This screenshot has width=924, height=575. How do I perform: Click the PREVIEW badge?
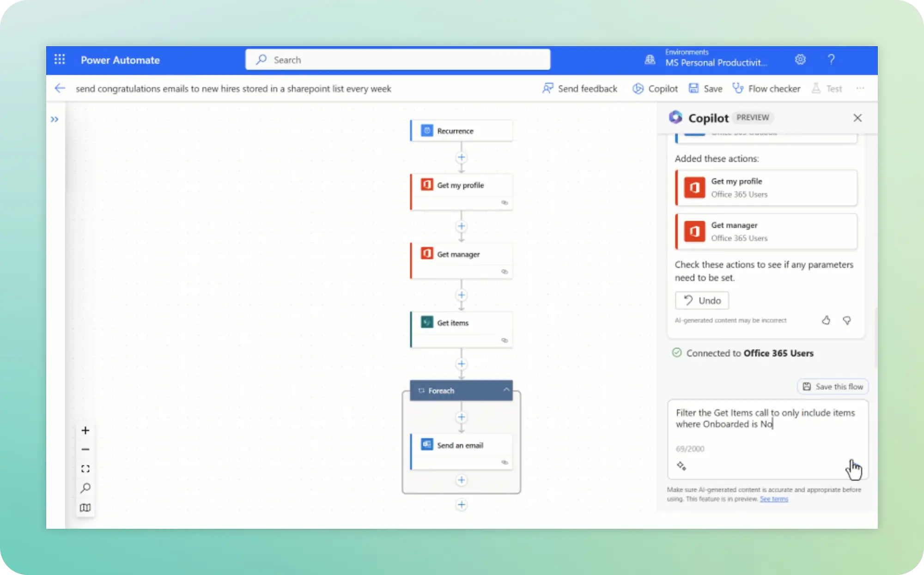click(753, 117)
